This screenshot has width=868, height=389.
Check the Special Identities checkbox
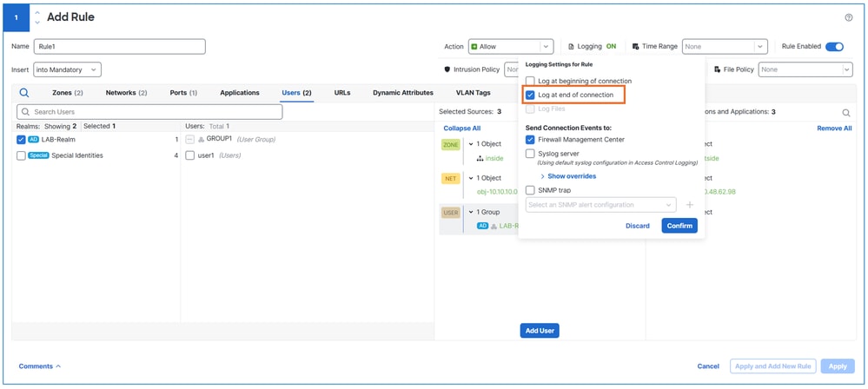click(21, 156)
